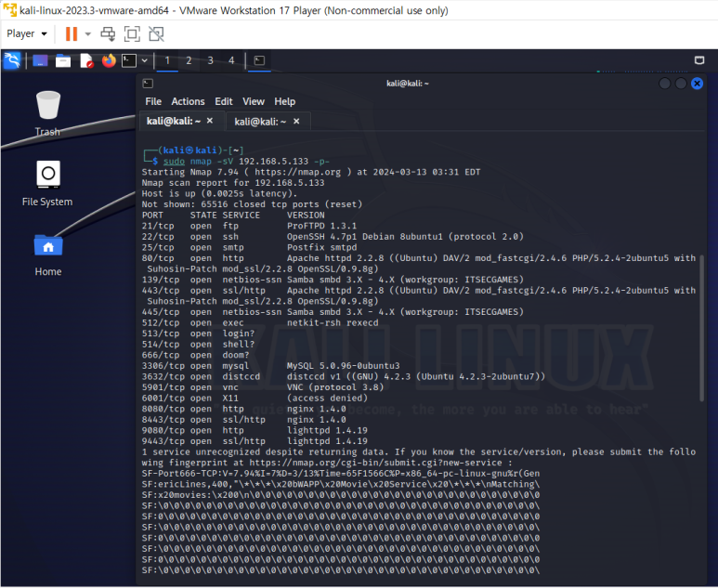
Task: Click the '3306/tcp' port entry
Action: tap(163, 366)
